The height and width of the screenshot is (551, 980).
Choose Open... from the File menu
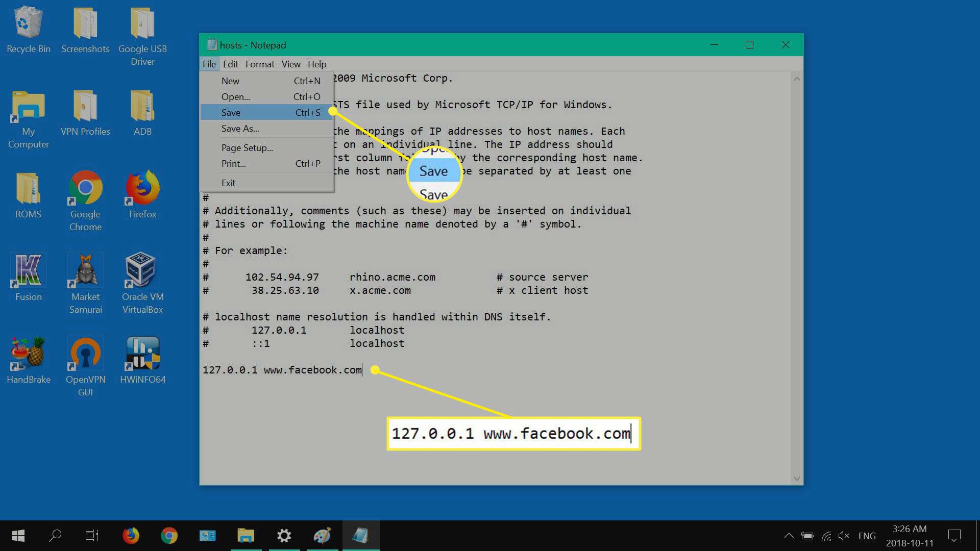(x=266, y=97)
